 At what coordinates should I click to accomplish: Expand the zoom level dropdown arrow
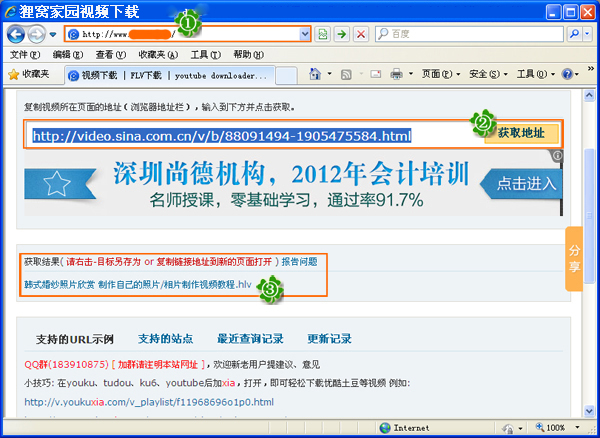click(x=577, y=428)
